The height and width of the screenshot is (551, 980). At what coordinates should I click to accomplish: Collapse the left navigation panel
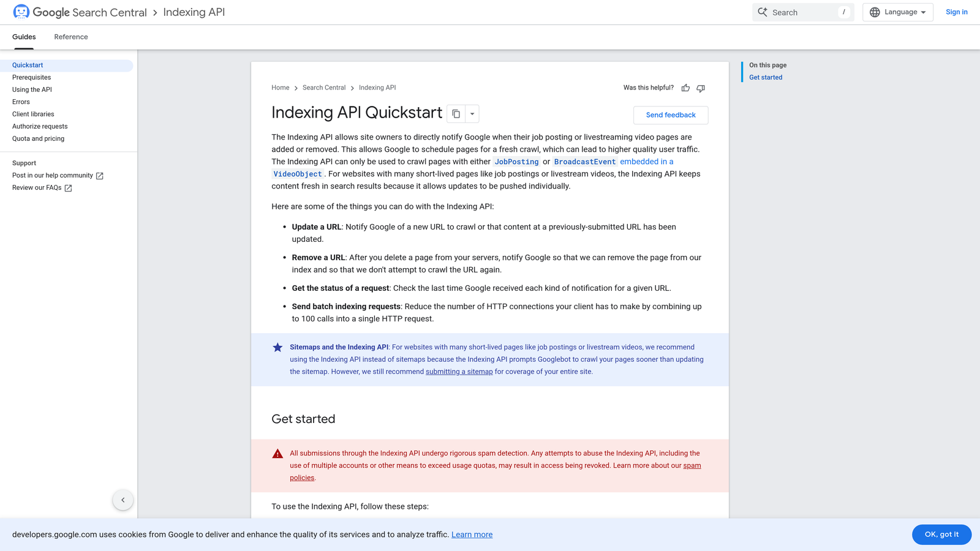(123, 500)
